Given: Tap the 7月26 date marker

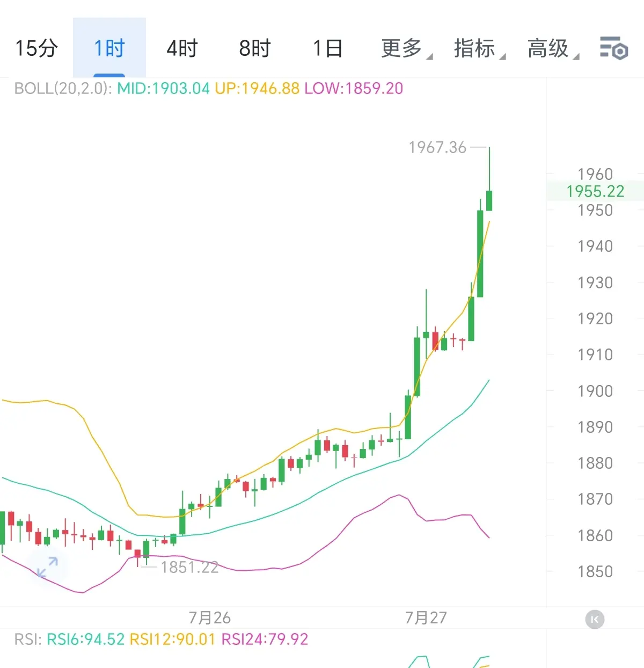Looking at the screenshot, I should tap(210, 618).
